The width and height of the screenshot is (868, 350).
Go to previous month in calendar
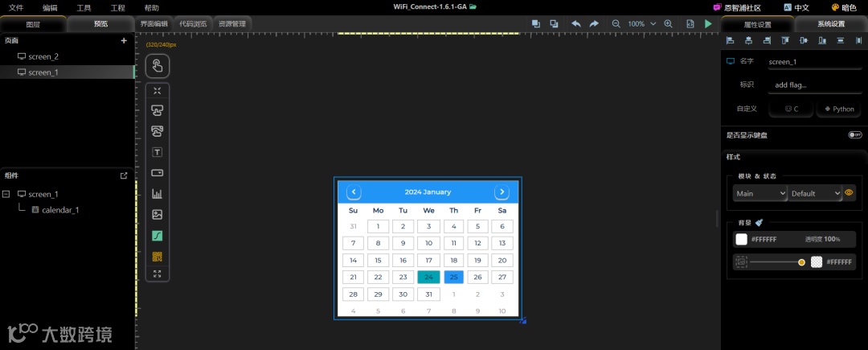tap(354, 192)
